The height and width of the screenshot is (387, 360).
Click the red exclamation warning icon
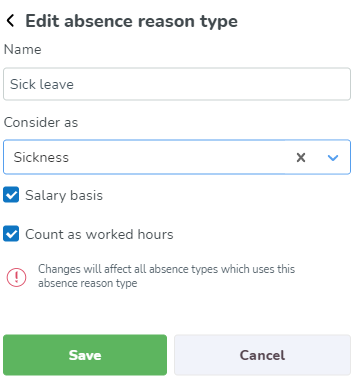point(16,277)
